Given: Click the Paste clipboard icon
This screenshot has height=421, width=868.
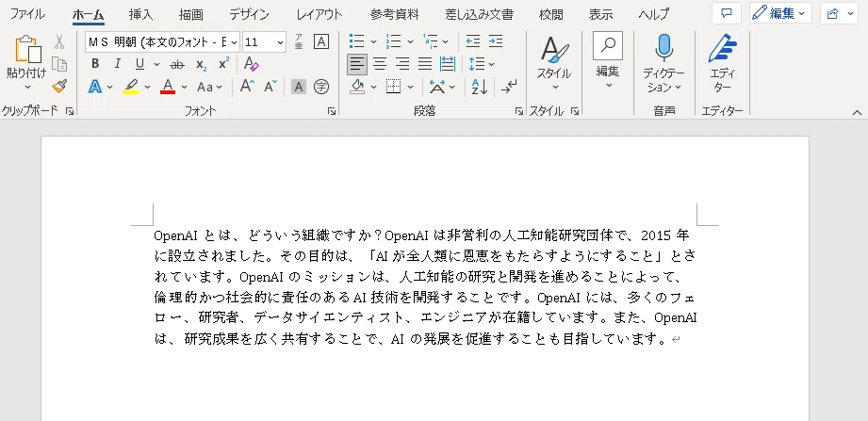Looking at the screenshot, I should click(x=26, y=49).
